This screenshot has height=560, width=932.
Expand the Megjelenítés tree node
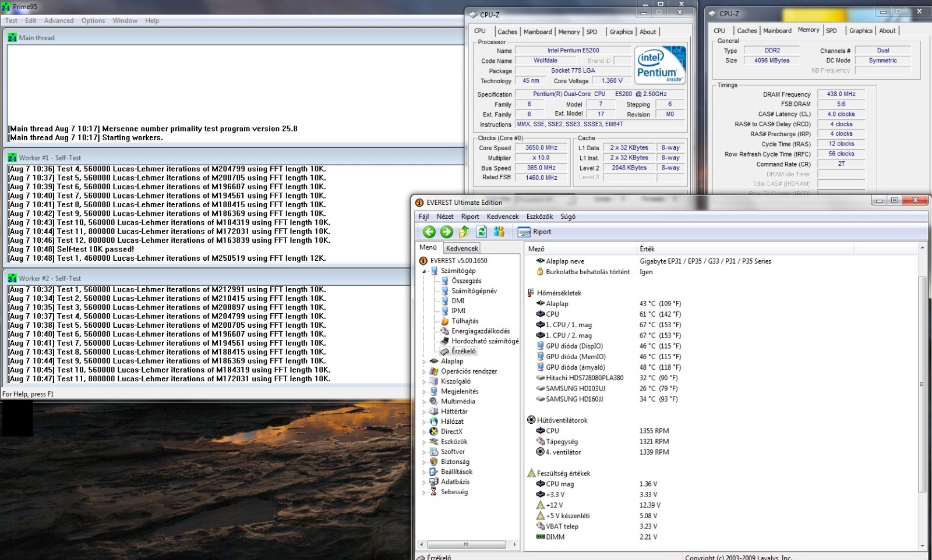(x=424, y=392)
